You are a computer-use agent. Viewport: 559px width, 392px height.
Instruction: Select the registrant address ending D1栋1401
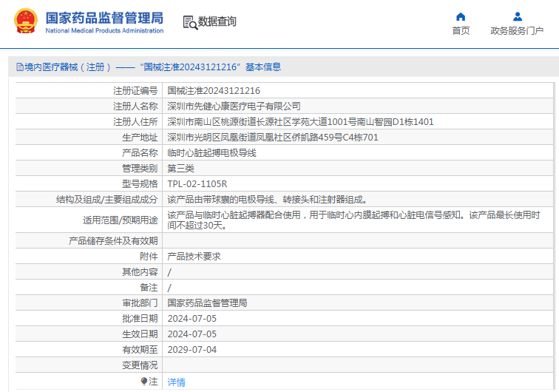pyautogui.click(x=300, y=122)
